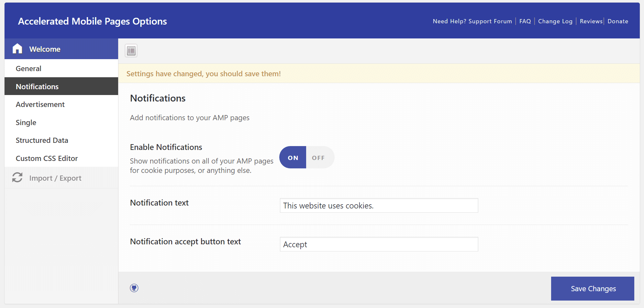Click the 'Notification text' label
Image resolution: width=644 pixels, height=308 pixels.
pos(159,203)
